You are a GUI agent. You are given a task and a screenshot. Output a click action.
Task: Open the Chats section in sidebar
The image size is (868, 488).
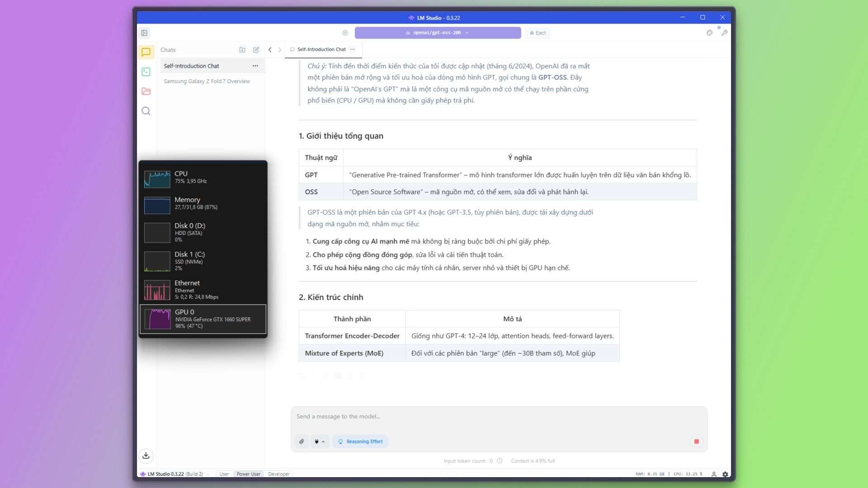click(x=146, y=52)
